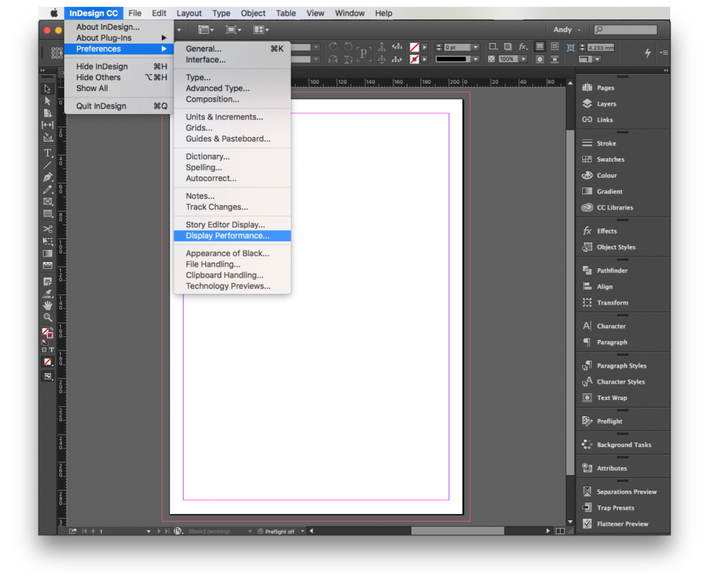Click Quit InDesign
708x588 pixels.
coord(102,106)
